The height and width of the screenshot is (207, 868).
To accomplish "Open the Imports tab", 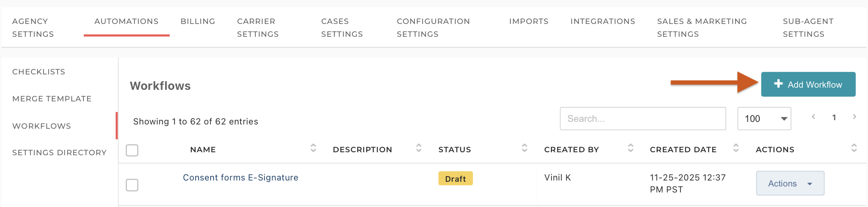I will click(x=528, y=21).
